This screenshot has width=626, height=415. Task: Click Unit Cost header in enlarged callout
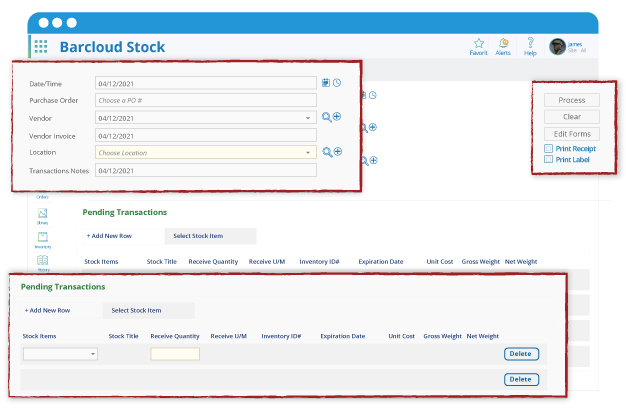point(401,336)
